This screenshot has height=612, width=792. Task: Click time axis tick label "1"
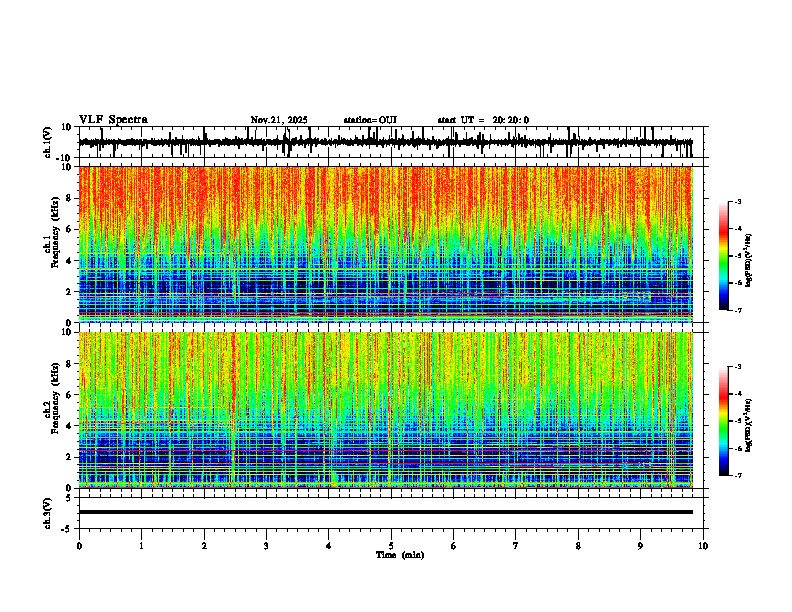[141, 546]
